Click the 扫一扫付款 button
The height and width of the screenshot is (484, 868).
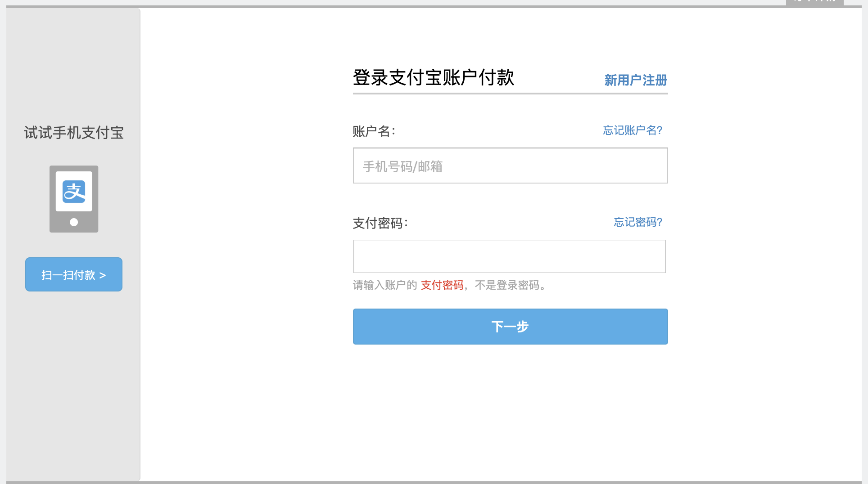(x=74, y=274)
